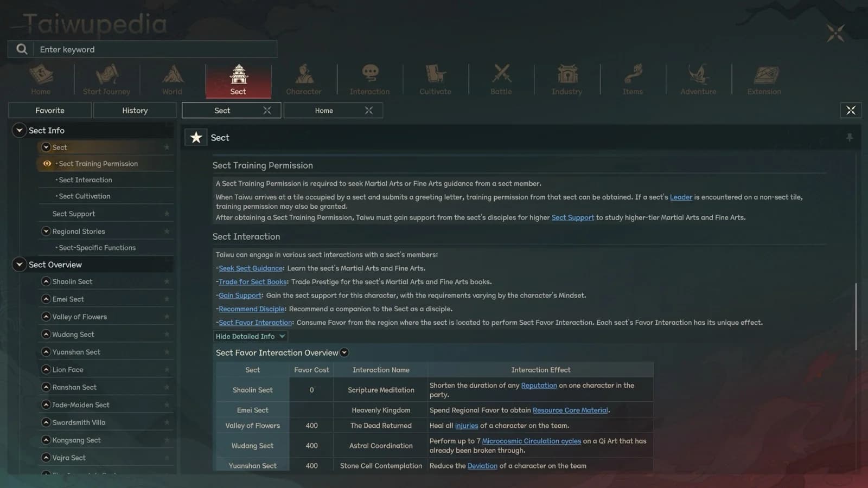
Task: Expand the Emei Sect node
Action: click(x=46, y=299)
